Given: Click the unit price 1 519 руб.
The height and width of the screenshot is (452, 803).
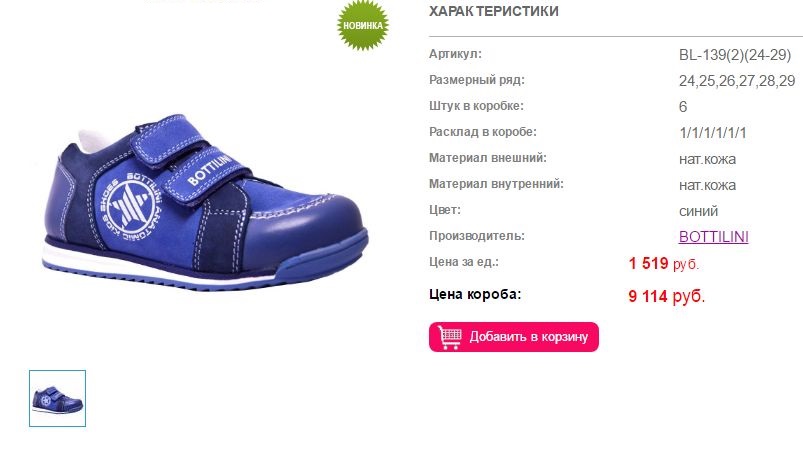Looking at the screenshot, I should [x=664, y=264].
